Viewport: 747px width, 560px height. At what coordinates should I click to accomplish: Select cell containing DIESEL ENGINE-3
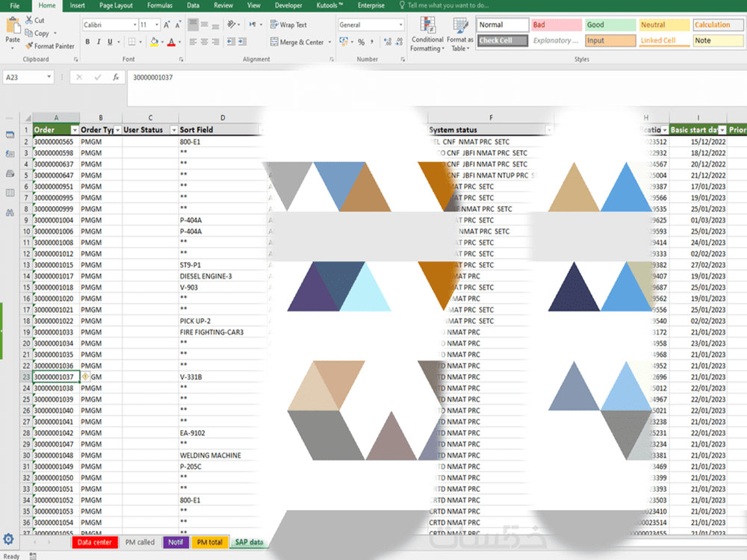pyautogui.click(x=222, y=276)
